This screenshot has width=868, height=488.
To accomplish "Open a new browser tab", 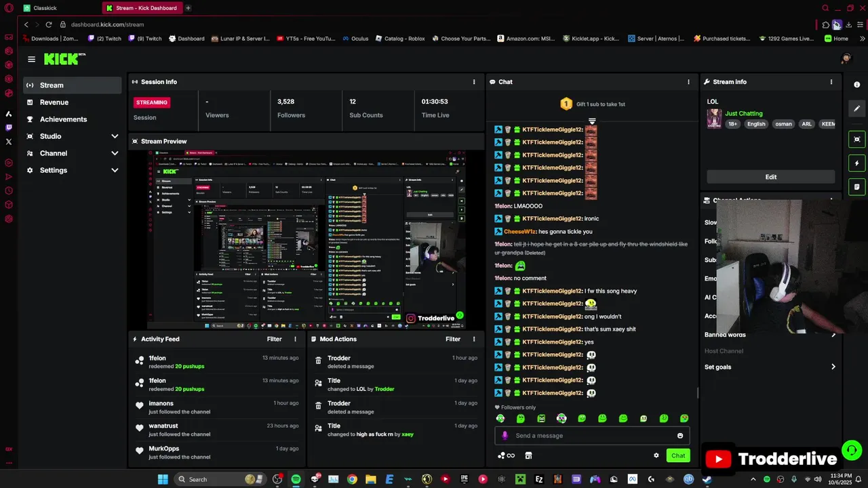I will click(188, 8).
